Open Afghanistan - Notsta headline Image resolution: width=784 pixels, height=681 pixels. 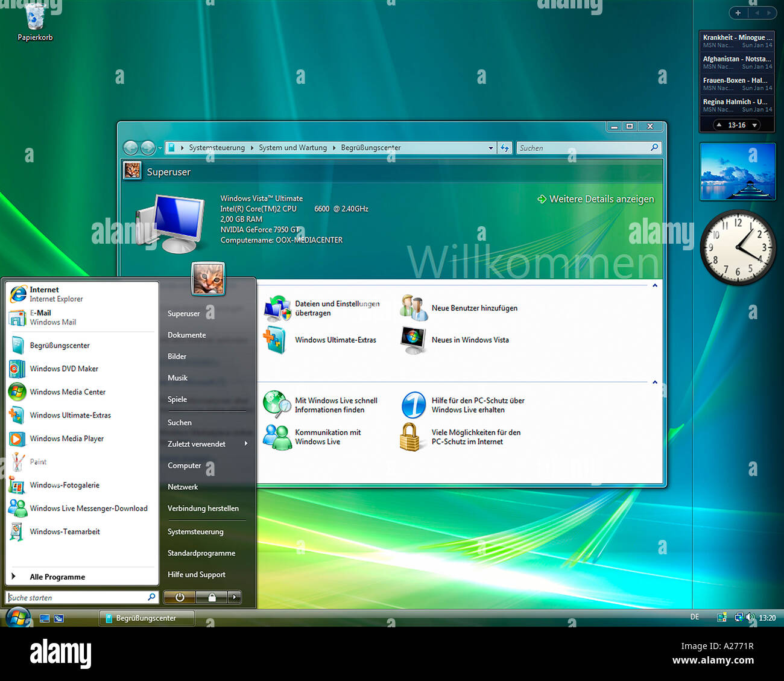pos(737,63)
